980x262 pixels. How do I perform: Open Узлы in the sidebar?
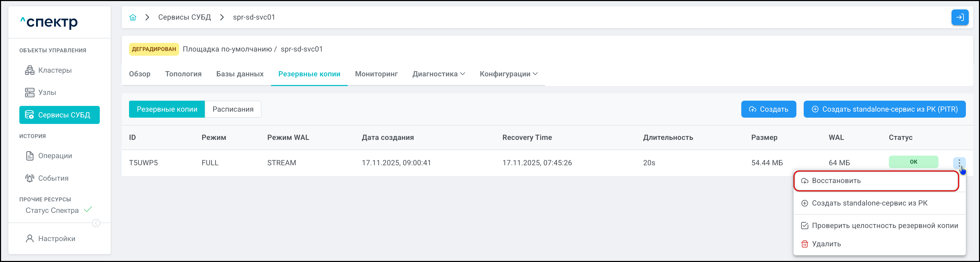47,93
